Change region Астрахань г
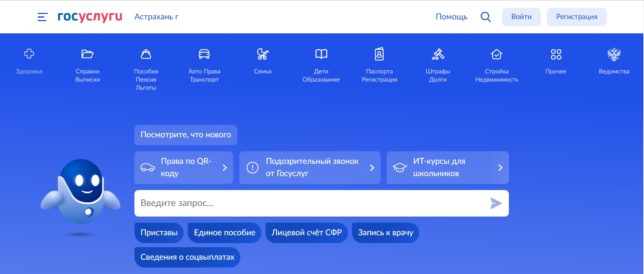644x274 pixels. pos(157,17)
